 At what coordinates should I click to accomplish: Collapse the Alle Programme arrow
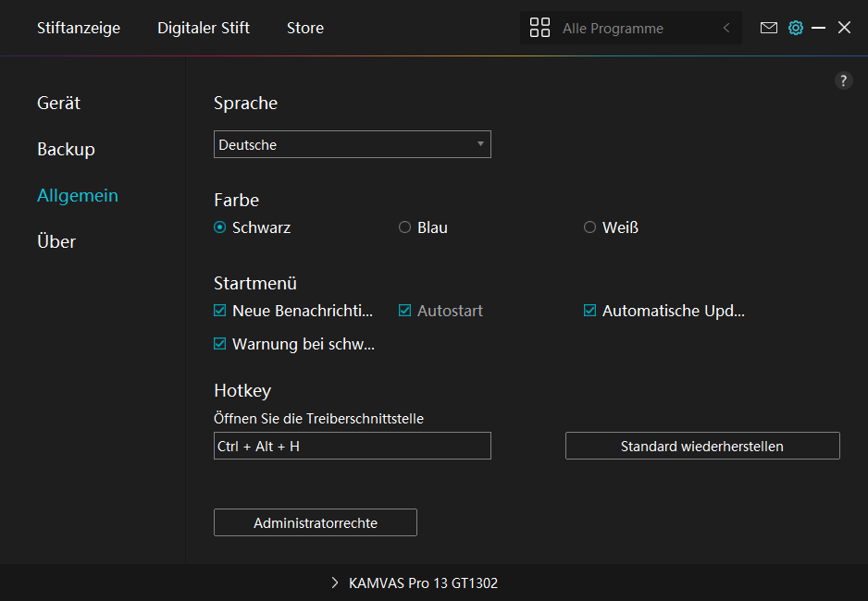(x=726, y=29)
